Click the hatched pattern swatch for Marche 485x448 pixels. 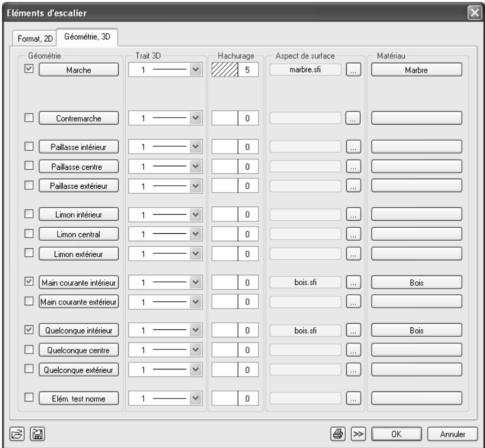(225, 70)
